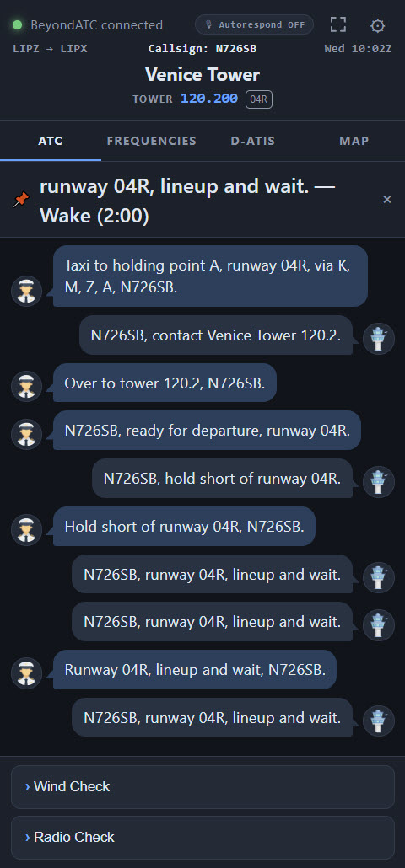Screen dimensions: 405x868
Task: Click pilot avatar beside ready for departure
Action: 27,435
